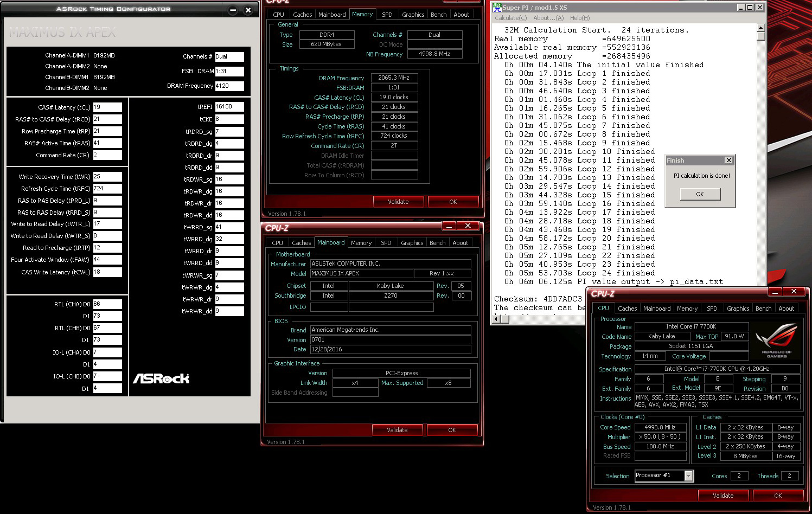812x514 pixels.
Task: Click the 'Intel Core i7 7700K' name value
Action: coord(691,326)
